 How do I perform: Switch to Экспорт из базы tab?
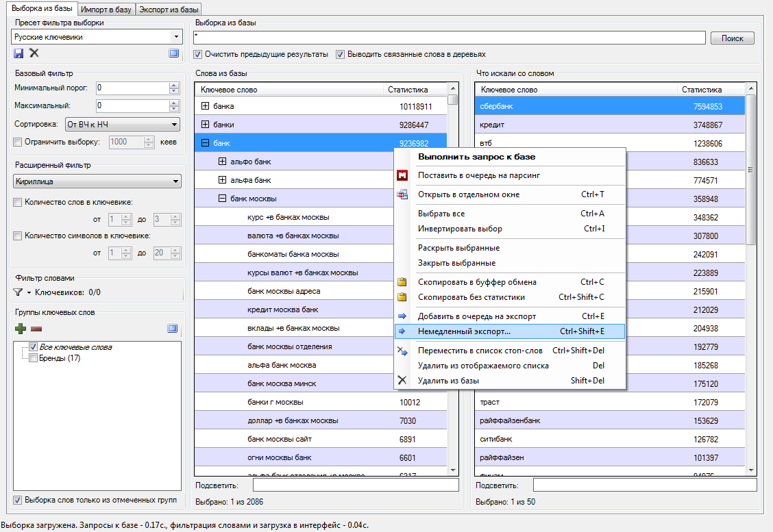coord(169,10)
